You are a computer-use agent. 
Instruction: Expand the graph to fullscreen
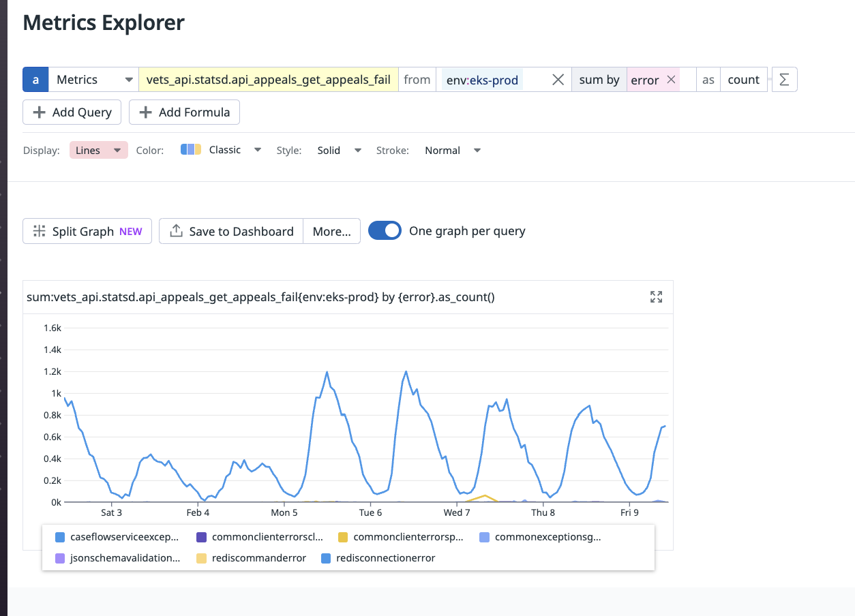[x=656, y=296]
